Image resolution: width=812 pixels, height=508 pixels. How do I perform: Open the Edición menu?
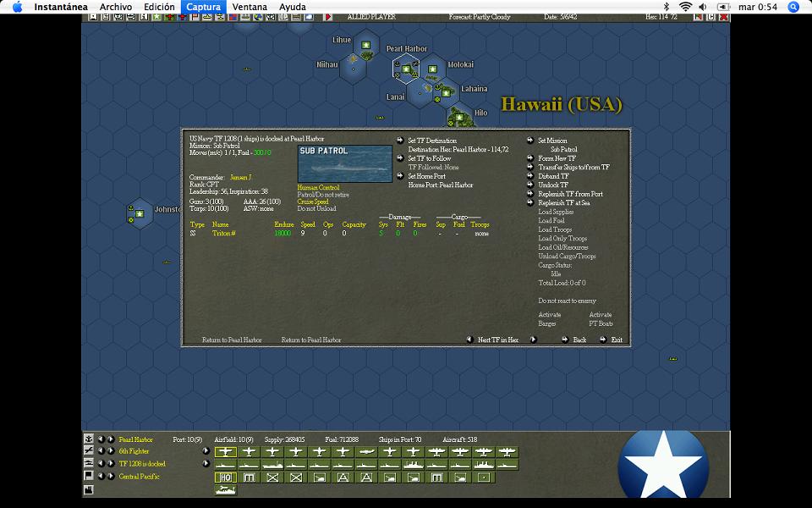pyautogui.click(x=159, y=7)
